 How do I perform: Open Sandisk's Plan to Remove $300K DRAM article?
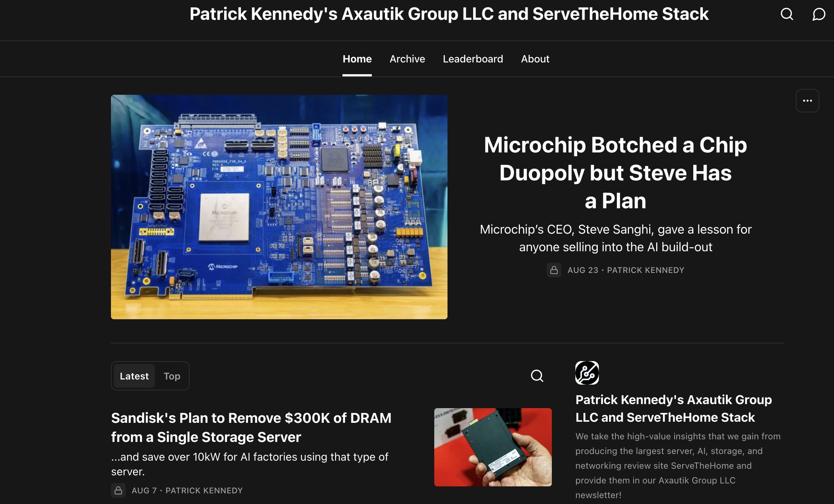point(251,428)
